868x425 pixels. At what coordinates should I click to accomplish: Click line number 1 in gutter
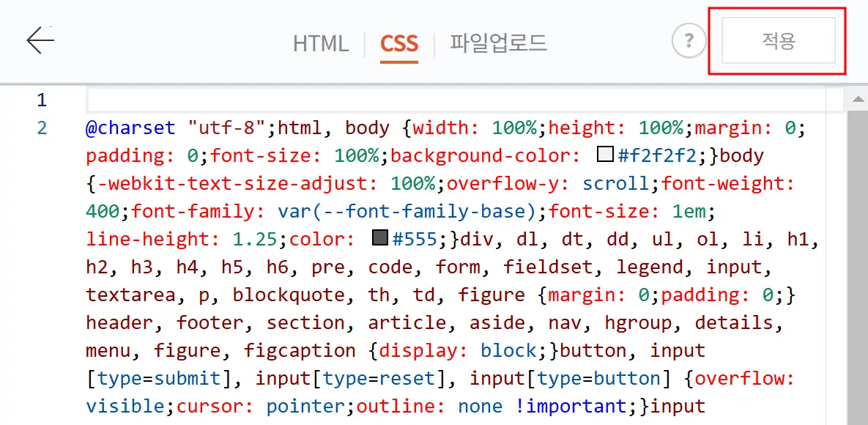[x=42, y=100]
